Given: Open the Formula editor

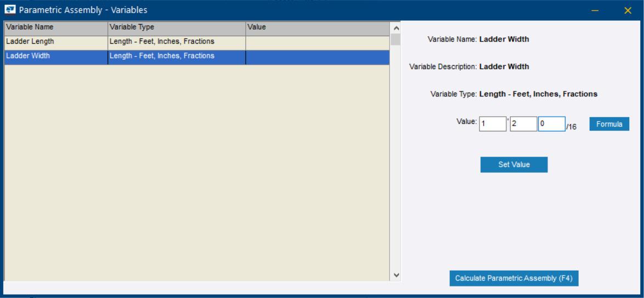Looking at the screenshot, I should pyautogui.click(x=609, y=124).
